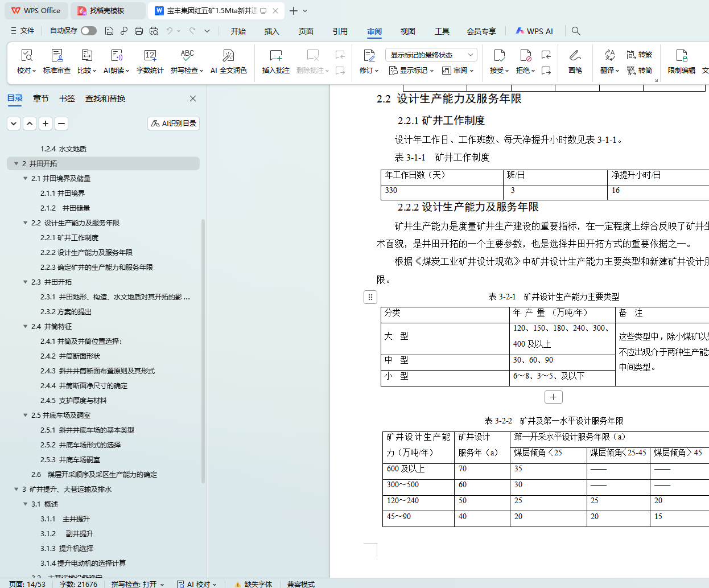Viewport: 709px width, 588px height.
Task: Click the word count (字数统计) icon
Action: click(150, 56)
